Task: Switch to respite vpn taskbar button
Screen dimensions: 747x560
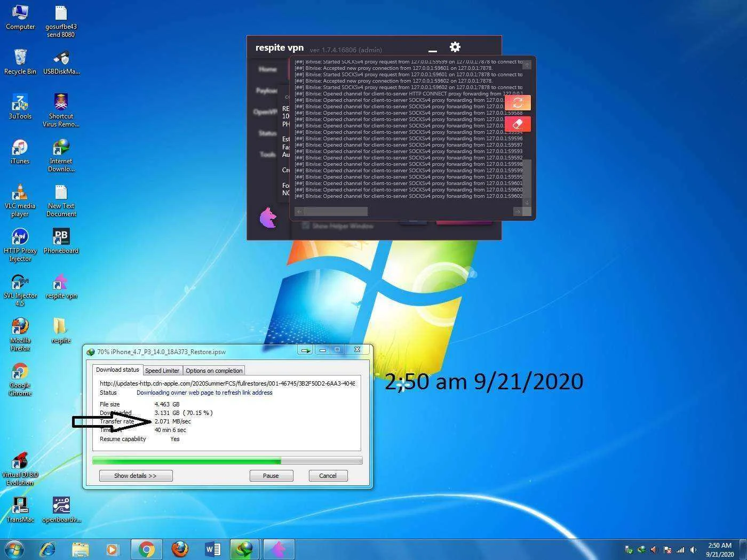Action: pos(279,549)
